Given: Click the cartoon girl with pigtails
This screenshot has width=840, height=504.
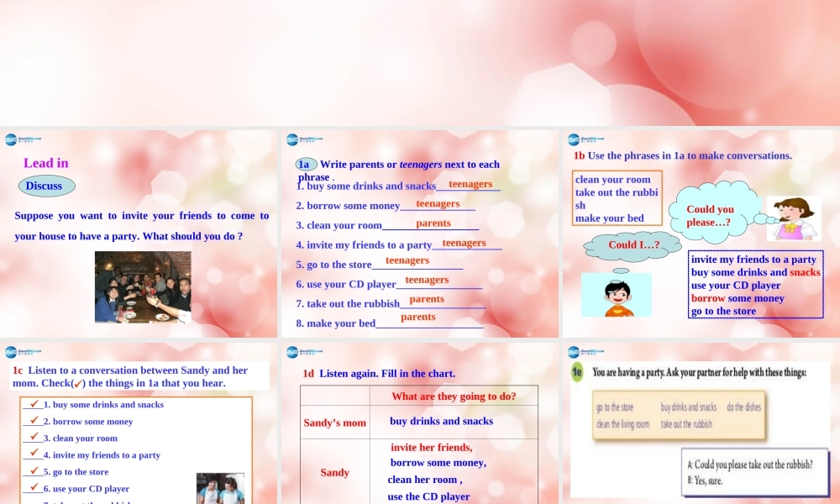Looking at the screenshot, I should pos(794,218).
